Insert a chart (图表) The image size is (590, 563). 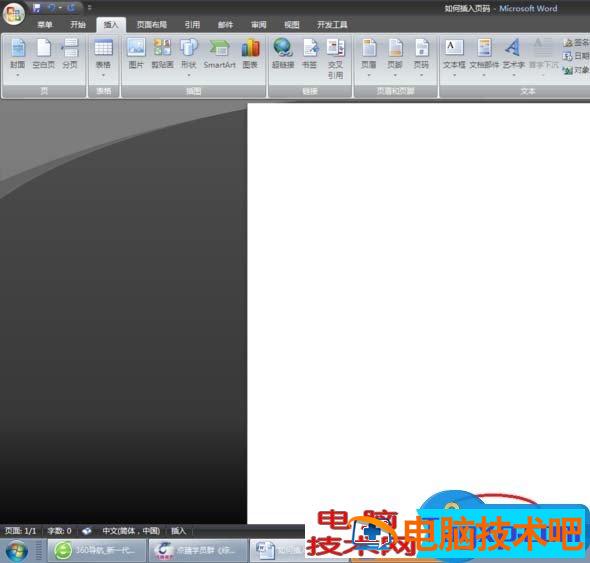[x=250, y=54]
